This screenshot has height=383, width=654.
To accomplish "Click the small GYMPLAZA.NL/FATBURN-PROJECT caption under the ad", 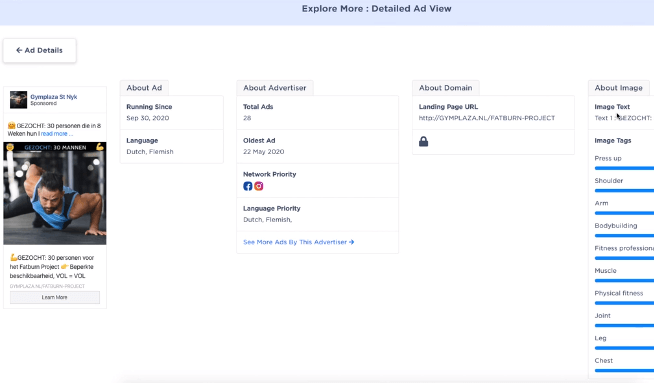I will (47, 286).
